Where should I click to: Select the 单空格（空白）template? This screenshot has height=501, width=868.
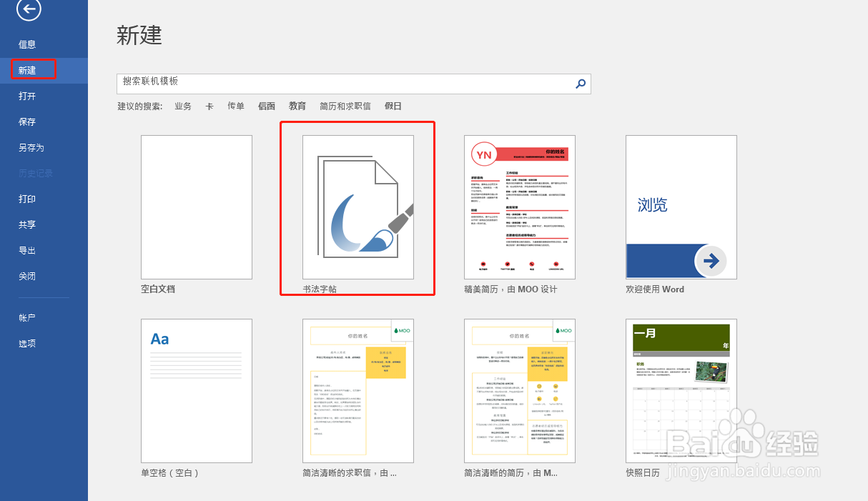point(196,390)
